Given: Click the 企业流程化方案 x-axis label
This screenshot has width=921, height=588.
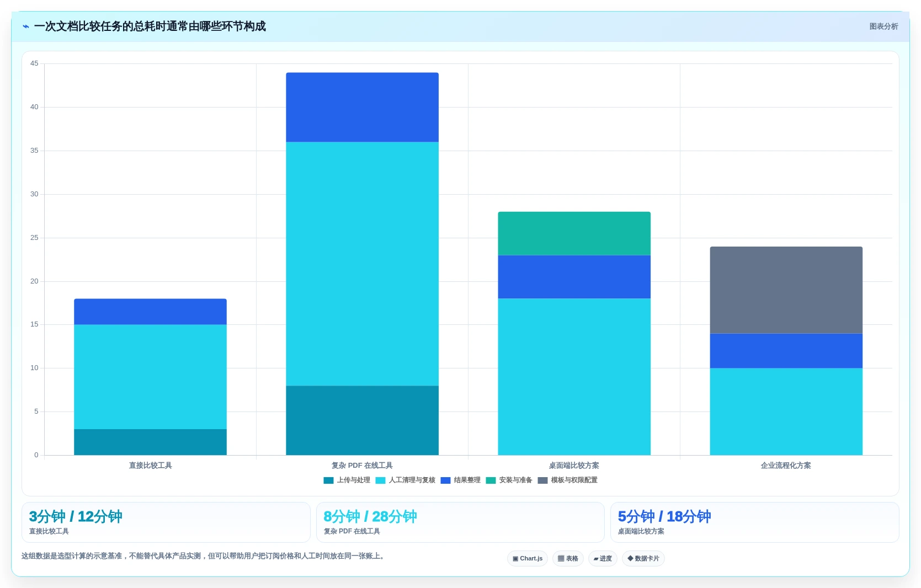Looking at the screenshot, I should [786, 466].
